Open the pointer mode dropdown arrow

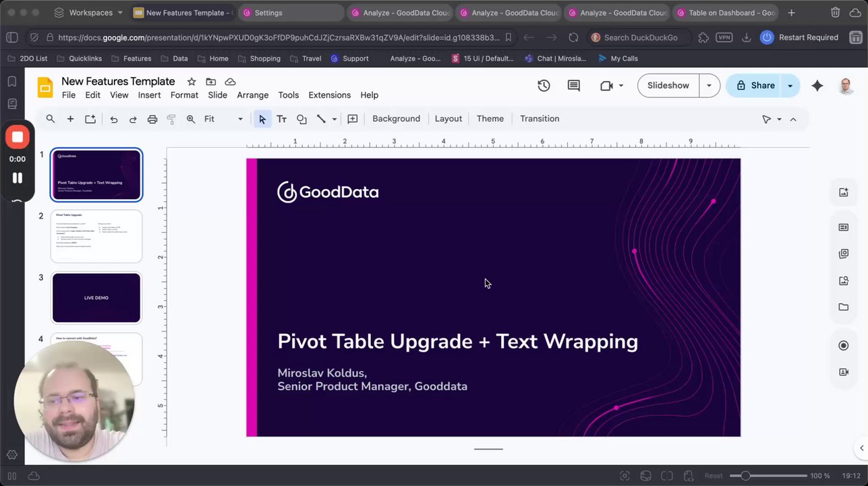[x=779, y=119]
